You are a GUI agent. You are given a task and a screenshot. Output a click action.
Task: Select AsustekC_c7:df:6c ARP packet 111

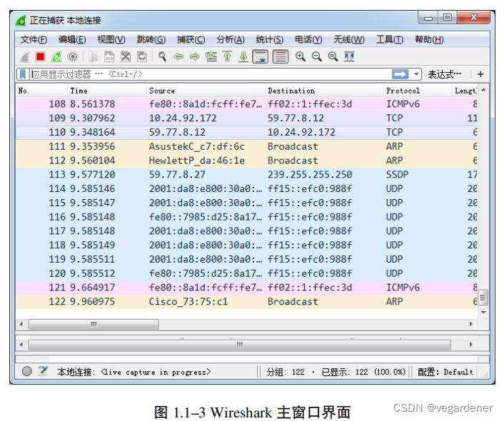[246, 146]
